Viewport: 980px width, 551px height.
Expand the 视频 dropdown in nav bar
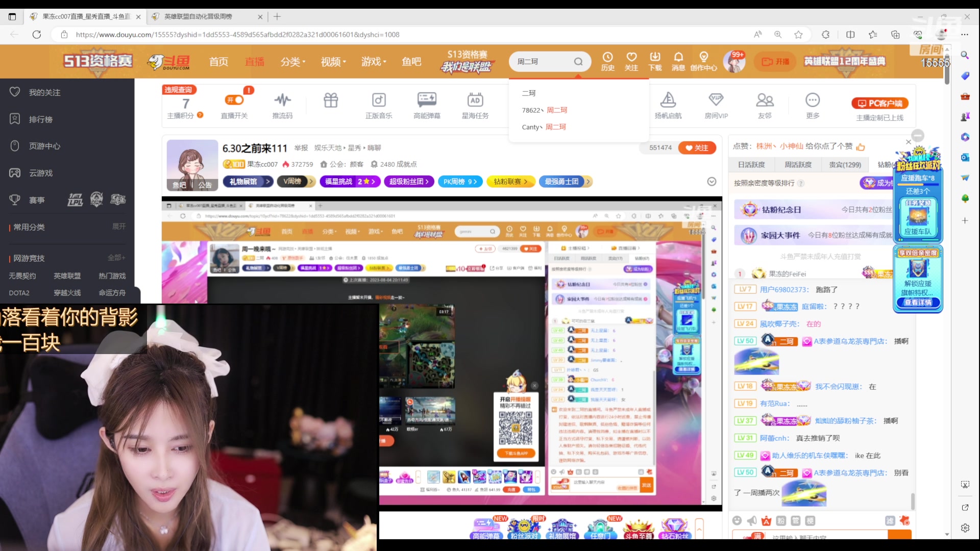(x=333, y=62)
